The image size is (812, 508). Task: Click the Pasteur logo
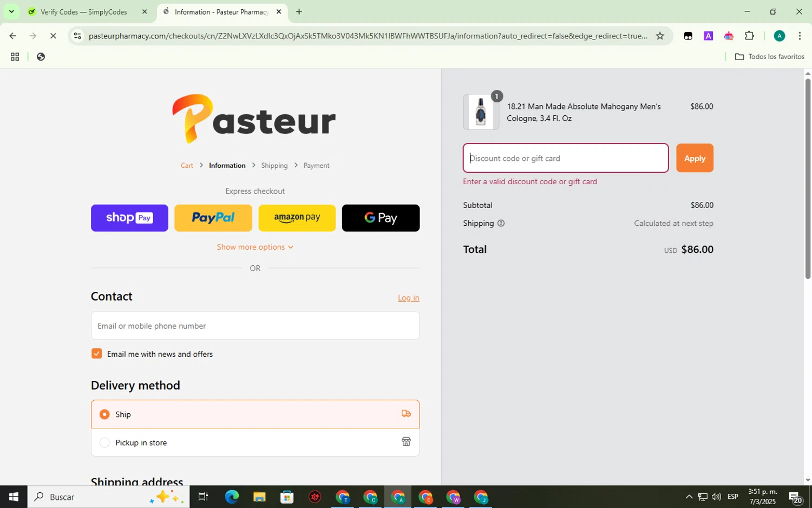[254, 119]
